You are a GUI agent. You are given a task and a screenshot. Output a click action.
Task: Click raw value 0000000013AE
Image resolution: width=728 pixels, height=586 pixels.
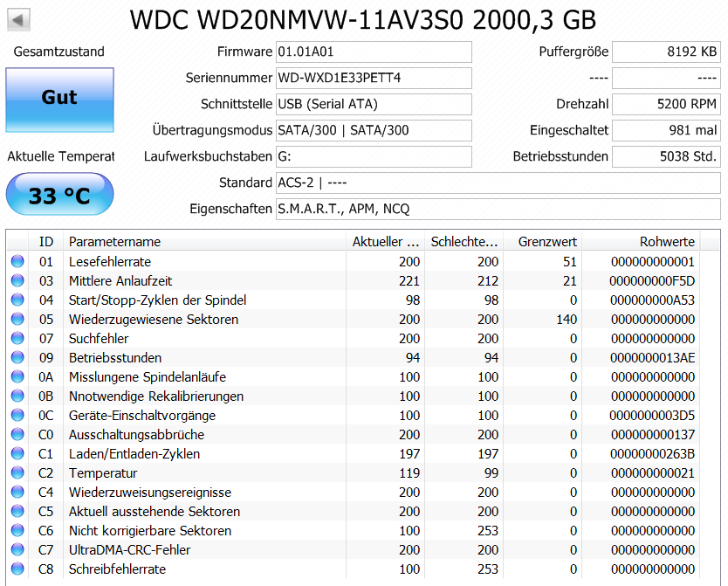tap(652, 357)
